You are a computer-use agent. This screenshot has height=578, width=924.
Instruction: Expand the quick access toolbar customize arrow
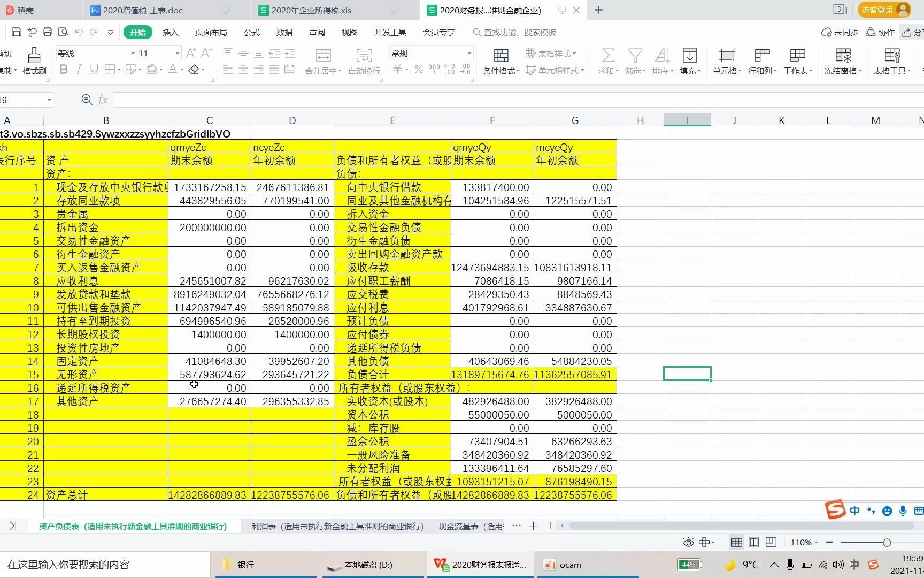(x=110, y=32)
